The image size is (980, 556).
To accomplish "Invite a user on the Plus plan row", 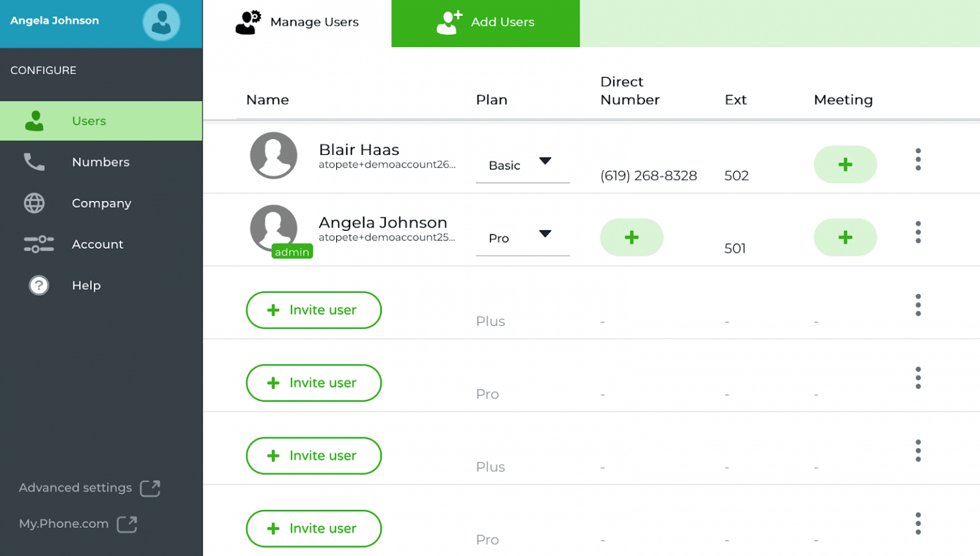I will pyautogui.click(x=313, y=310).
